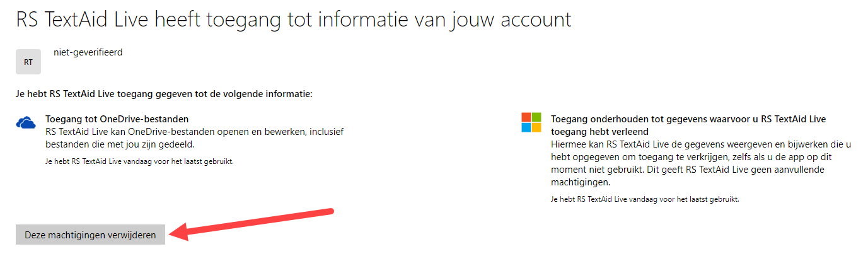This screenshot has height=261, width=868.
Task: Click the blue square of Microsoft logo
Action: [526, 128]
